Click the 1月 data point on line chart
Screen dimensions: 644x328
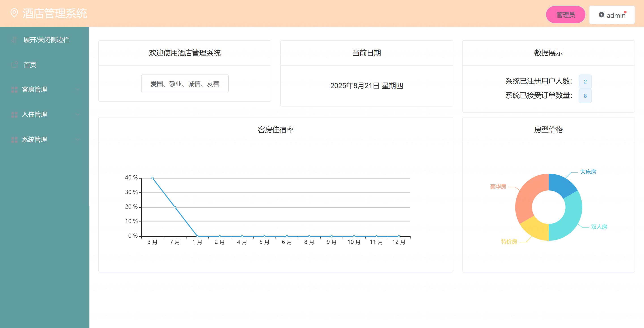197,236
